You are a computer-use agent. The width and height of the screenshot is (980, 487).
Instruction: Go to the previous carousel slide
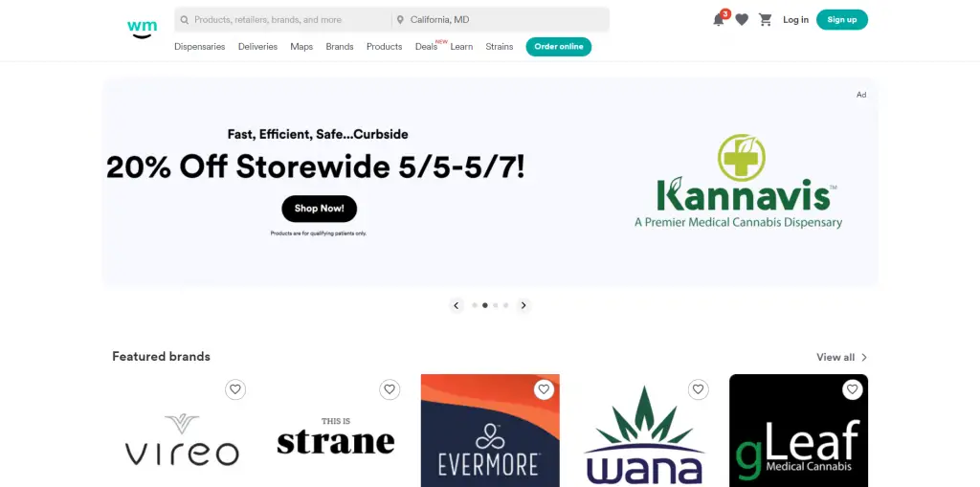[457, 306]
